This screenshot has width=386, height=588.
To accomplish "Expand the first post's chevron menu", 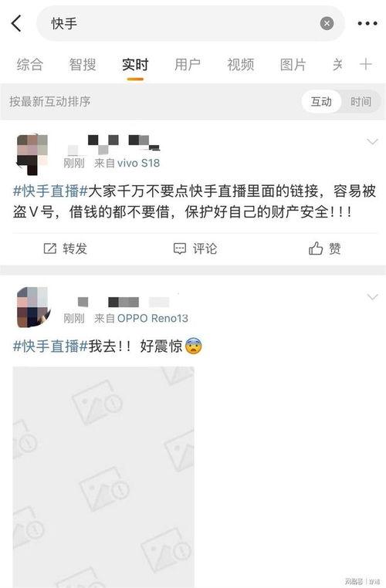I will point(372,141).
